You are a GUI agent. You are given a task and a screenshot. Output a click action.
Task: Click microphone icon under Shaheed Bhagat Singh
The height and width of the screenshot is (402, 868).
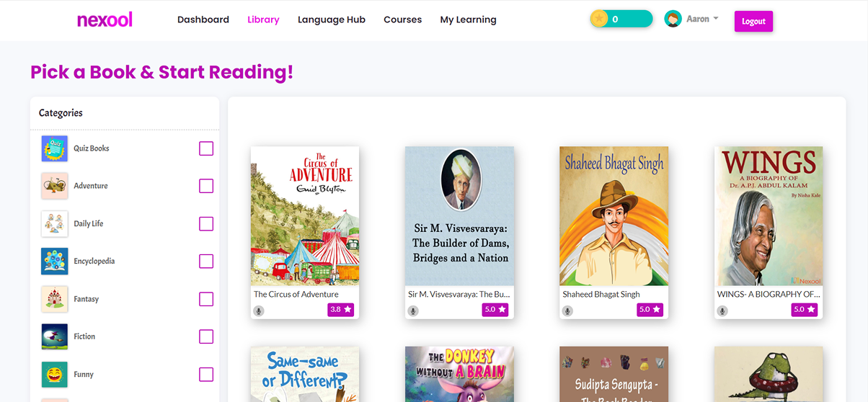click(568, 311)
